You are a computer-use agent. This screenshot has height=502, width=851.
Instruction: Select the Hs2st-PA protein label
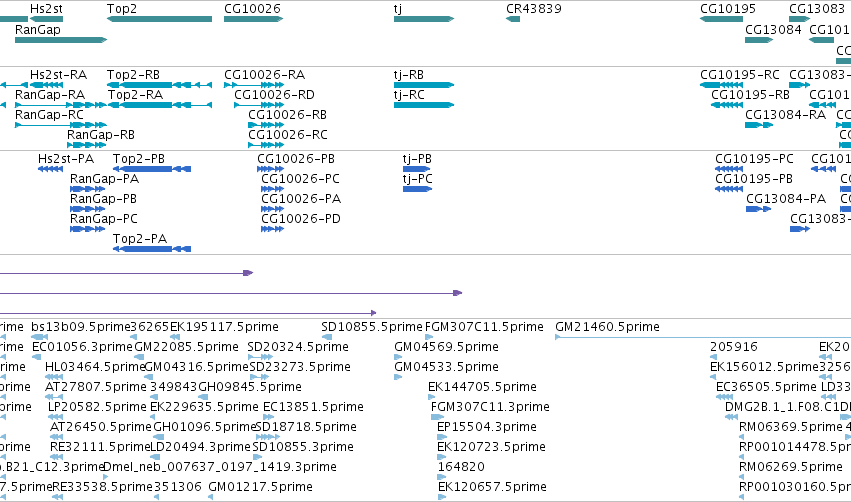66,158
